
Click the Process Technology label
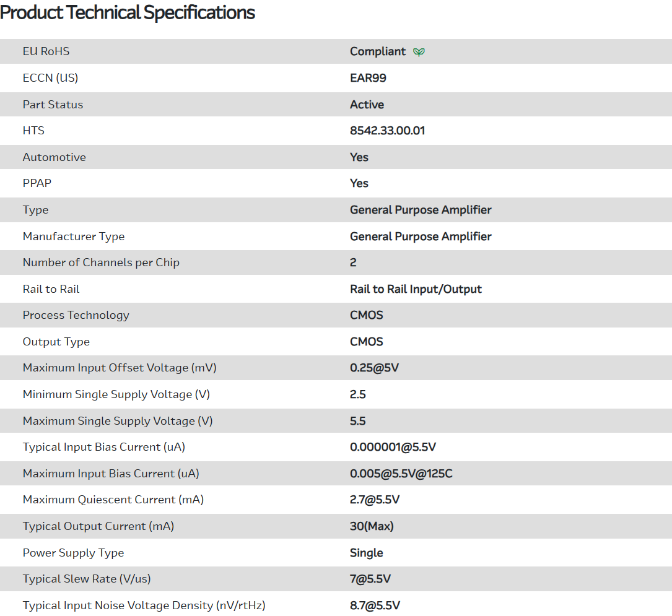click(76, 315)
